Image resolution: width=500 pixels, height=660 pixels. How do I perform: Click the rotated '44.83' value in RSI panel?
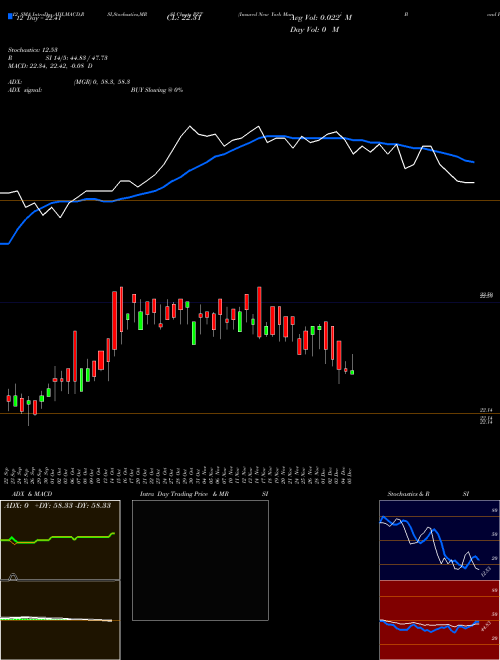[x=486, y=626]
